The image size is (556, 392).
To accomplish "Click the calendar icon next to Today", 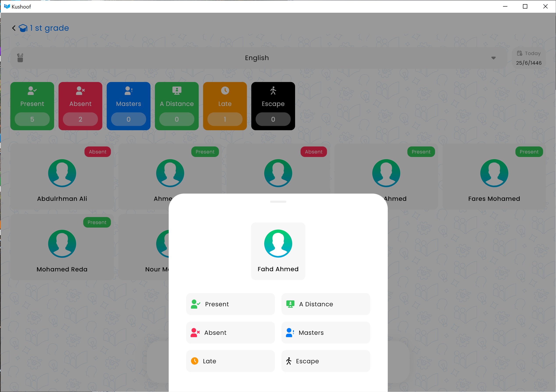I will [x=519, y=53].
